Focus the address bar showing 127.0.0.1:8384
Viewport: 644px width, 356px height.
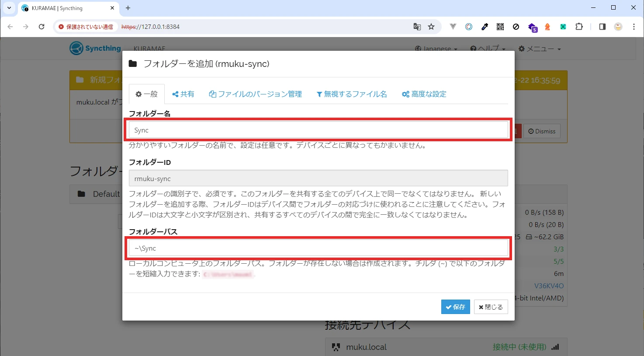262,27
